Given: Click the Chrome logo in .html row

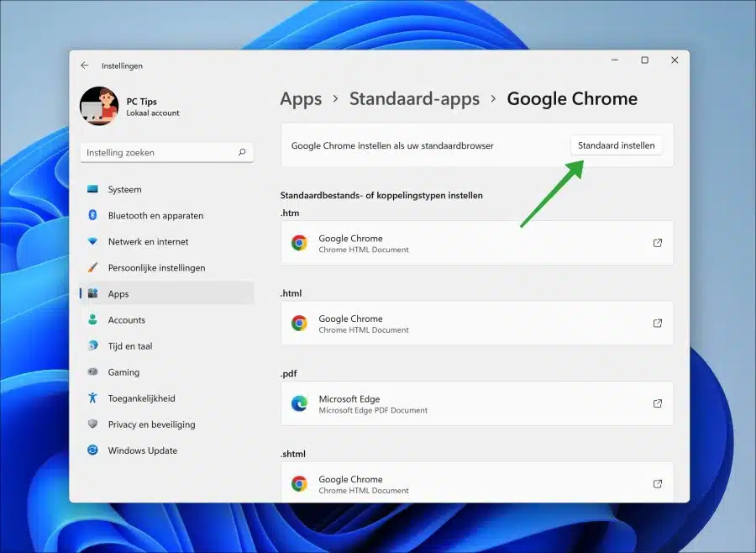Looking at the screenshot, I should [x=299, y=324].
